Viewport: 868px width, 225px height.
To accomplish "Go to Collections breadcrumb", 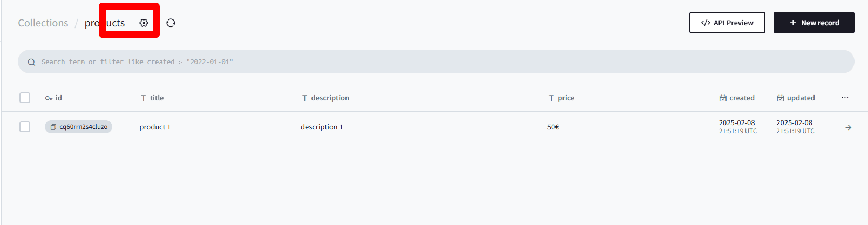I will click(43, 23).
